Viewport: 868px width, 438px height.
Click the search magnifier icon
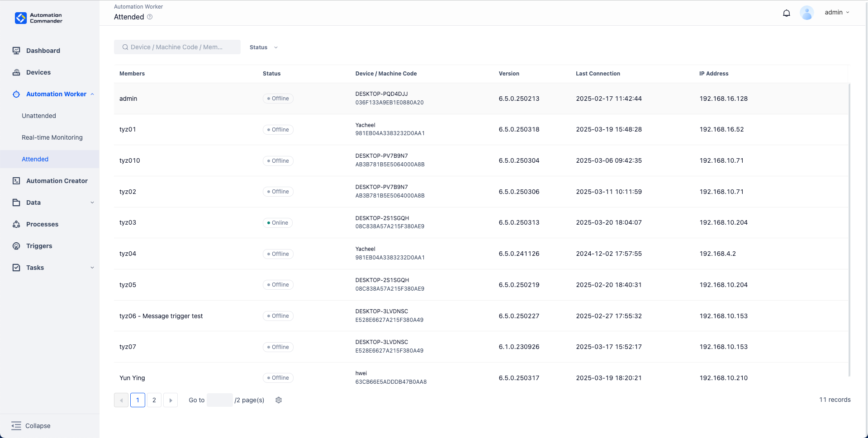pyautogui.click(x=125, y=47)
